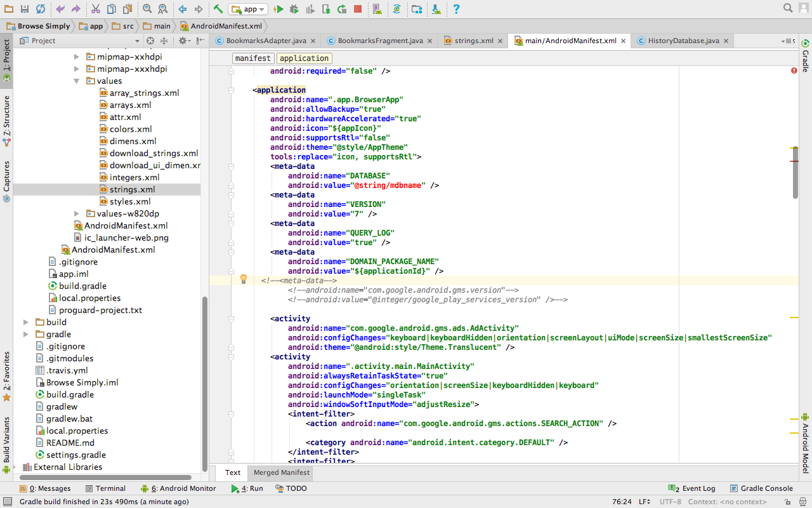This screenshot has height=508, width=812.
Task: Start debugging with the bug icon
Action: 294,9
